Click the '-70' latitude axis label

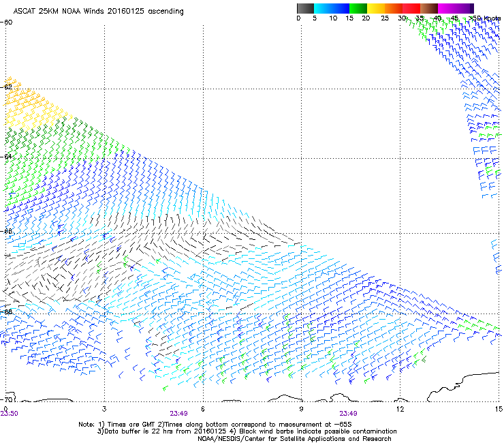click(x=6, y=399)
